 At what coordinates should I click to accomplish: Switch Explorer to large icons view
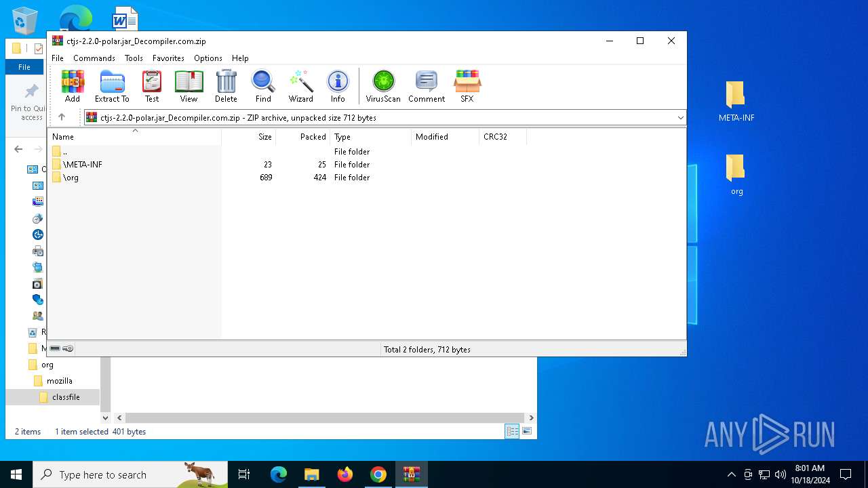point(527,431)
